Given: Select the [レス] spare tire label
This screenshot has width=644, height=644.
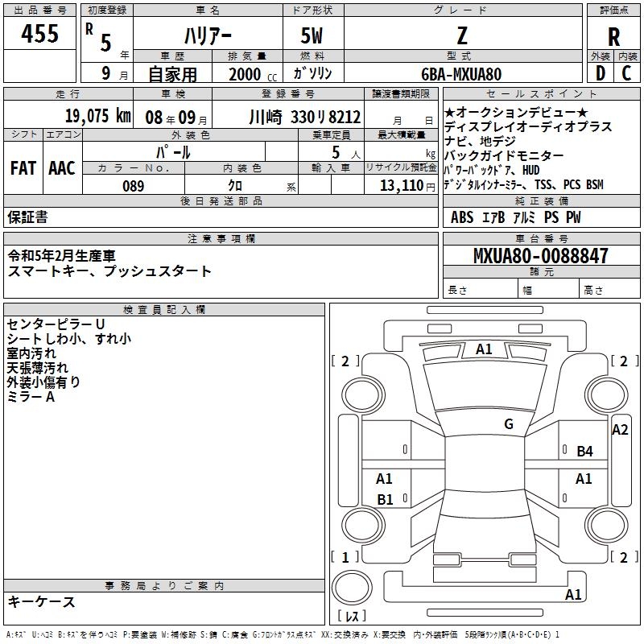Looking at the screenshot, I should point(353,617).
